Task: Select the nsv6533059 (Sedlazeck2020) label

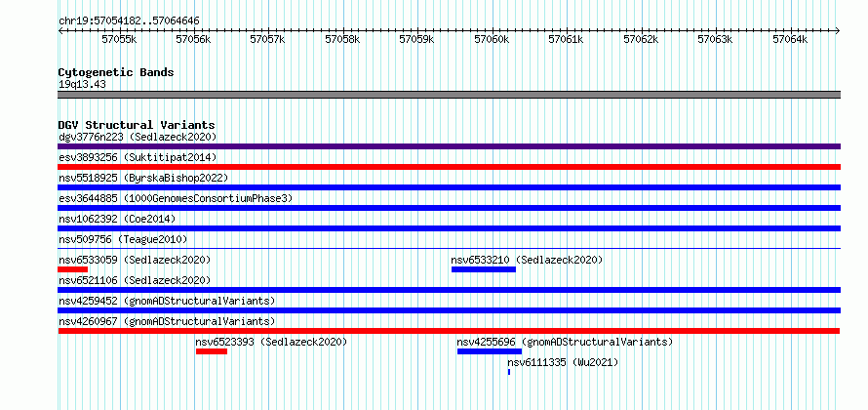Action: point(135,260)
